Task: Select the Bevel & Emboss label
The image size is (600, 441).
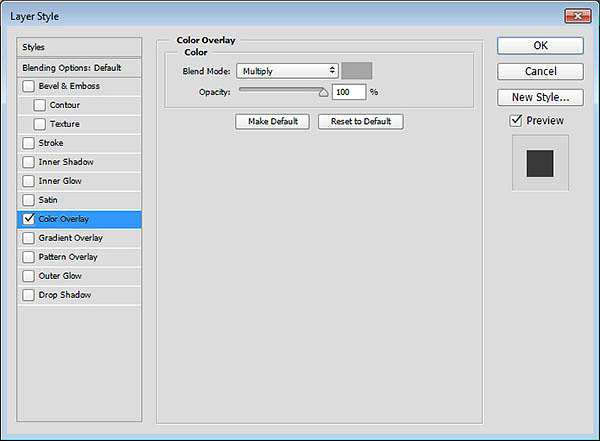Action: click(x=69, y=86)
